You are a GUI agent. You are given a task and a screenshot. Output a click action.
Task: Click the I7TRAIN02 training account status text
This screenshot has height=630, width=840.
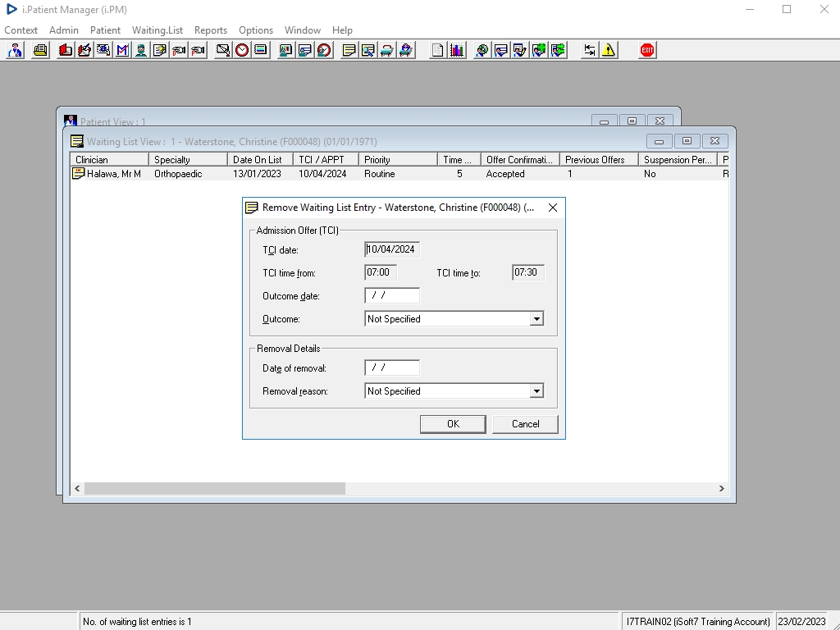[698, 622]
